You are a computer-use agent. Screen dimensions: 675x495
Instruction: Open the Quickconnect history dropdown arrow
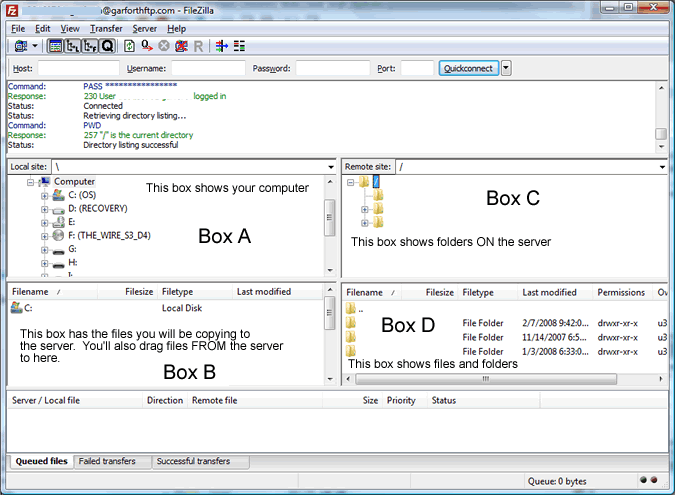(x=506, y=68)
